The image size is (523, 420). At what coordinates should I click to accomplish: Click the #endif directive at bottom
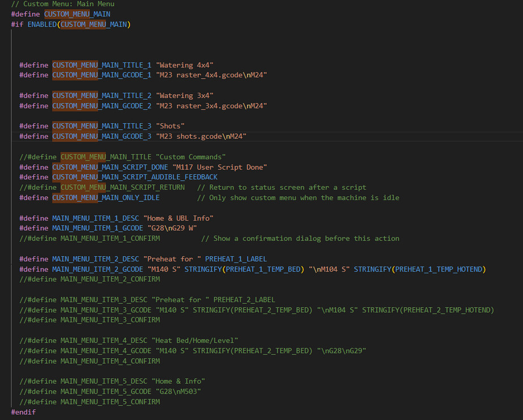(x=23, y=412)
